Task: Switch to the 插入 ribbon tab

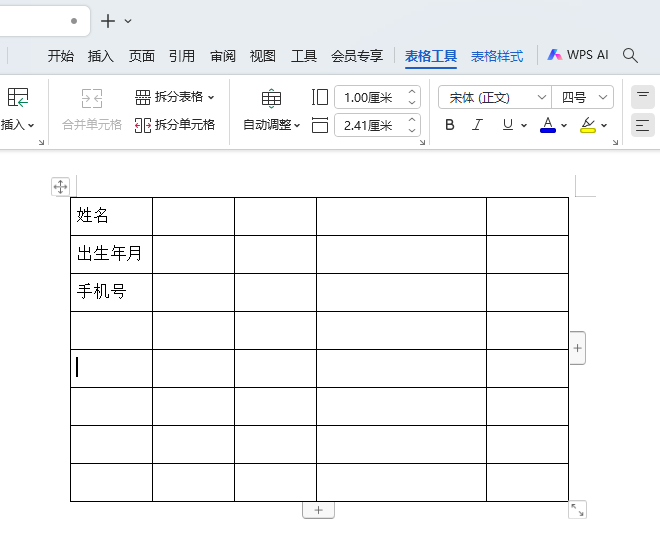Action: click(101, 56)
